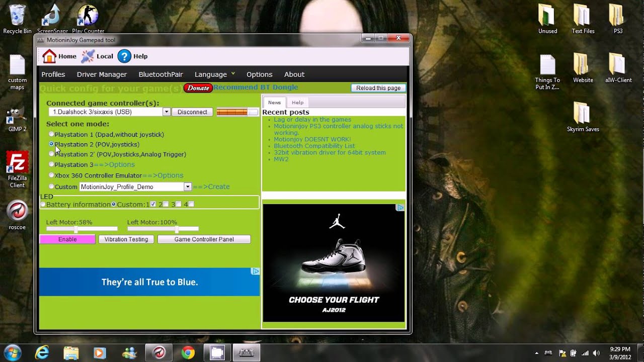Open the BluetoothPair menu
Viewport: 644px width, 362px height.
pos(160,74)
